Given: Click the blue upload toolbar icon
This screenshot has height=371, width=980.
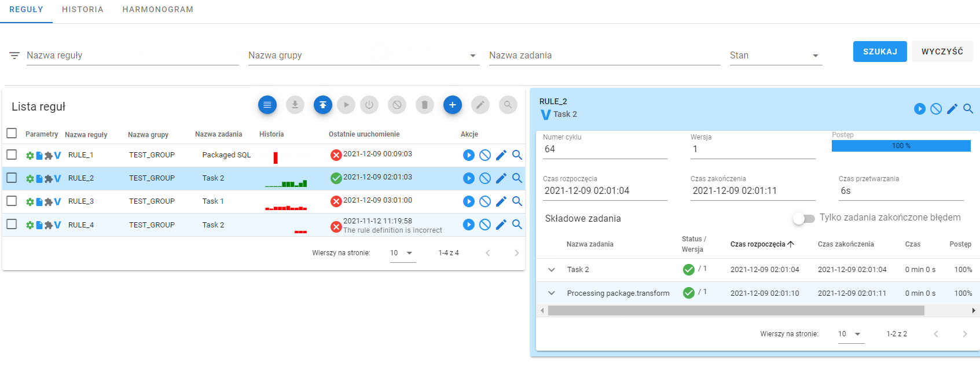Looking at the screenshot, I should pyautogui.click(x=323, y=105).
